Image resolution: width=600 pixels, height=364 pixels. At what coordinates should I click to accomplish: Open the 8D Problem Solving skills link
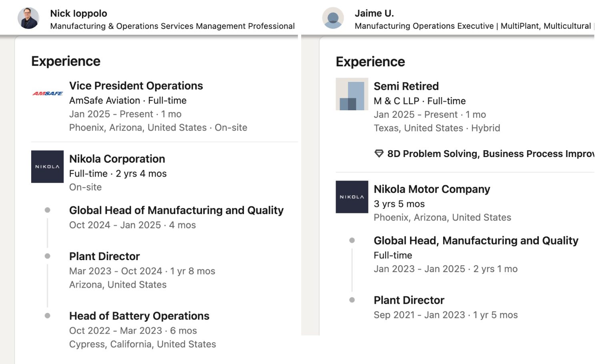(490, 154)
